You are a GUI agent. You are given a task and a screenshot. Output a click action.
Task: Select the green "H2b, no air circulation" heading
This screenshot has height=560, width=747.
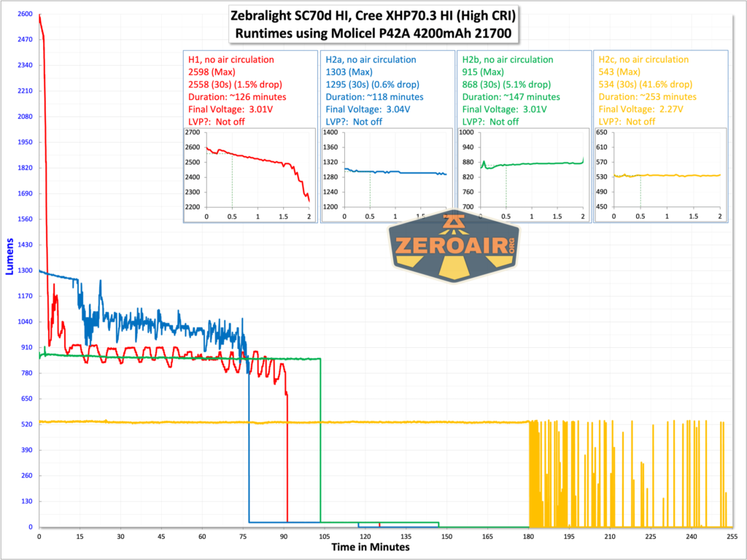[x=508, y=60]
